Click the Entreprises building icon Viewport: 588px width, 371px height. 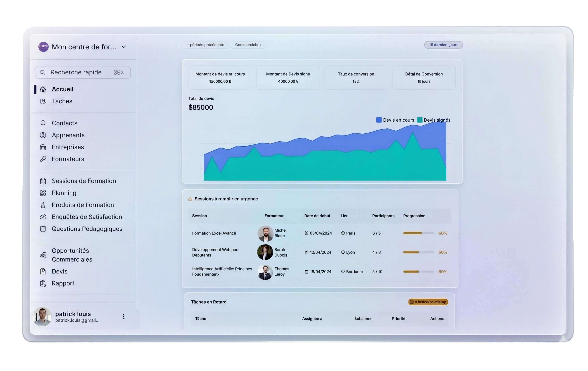tap(43, 147)
